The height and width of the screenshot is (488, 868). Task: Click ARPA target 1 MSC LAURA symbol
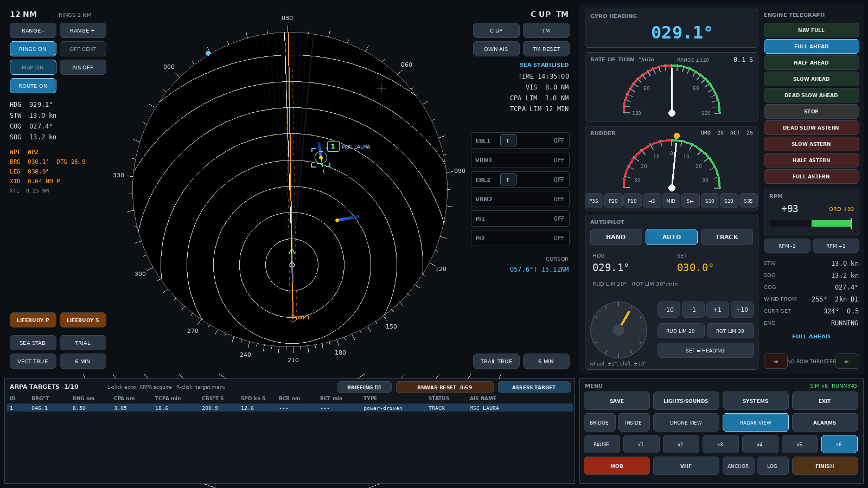(321, 157)
